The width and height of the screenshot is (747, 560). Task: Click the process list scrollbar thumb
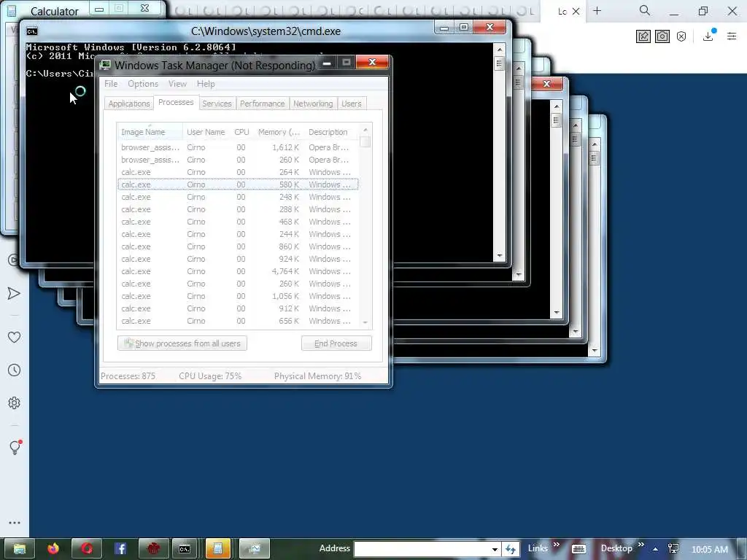pos(365,142)
